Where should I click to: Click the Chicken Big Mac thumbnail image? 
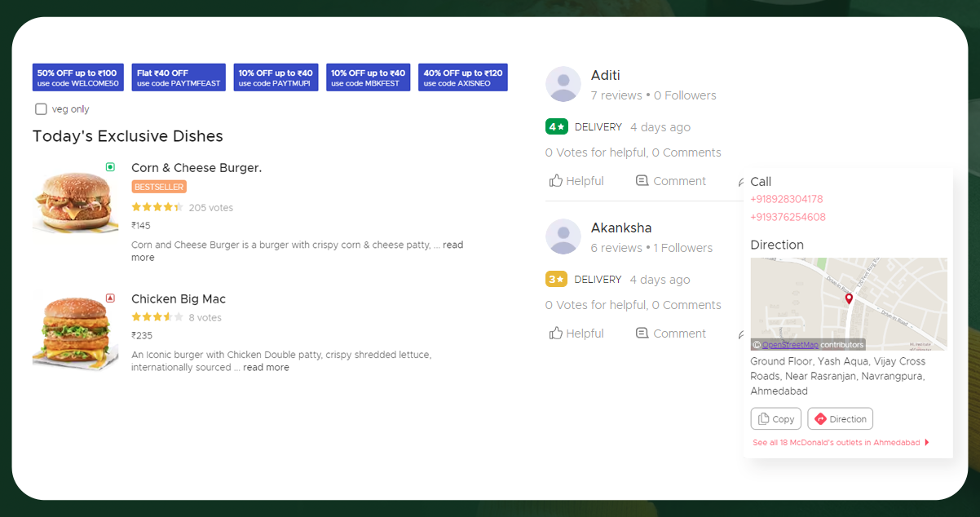pos(75,329)
